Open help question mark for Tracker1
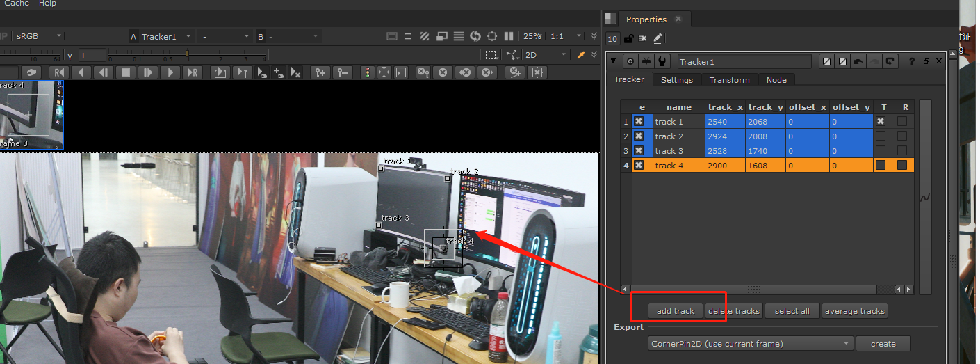Image resolution: width=980 pixels, height=364 pixels. coord(911,61)
